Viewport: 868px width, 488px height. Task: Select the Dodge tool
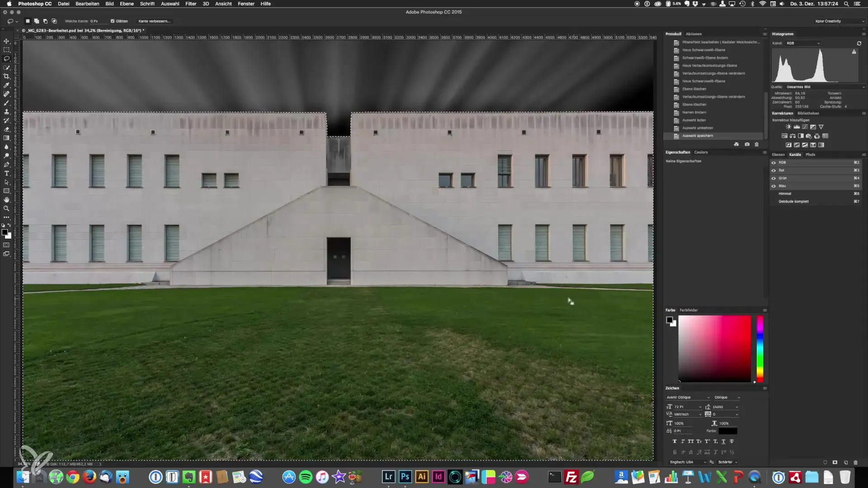(x=6, y=156)
